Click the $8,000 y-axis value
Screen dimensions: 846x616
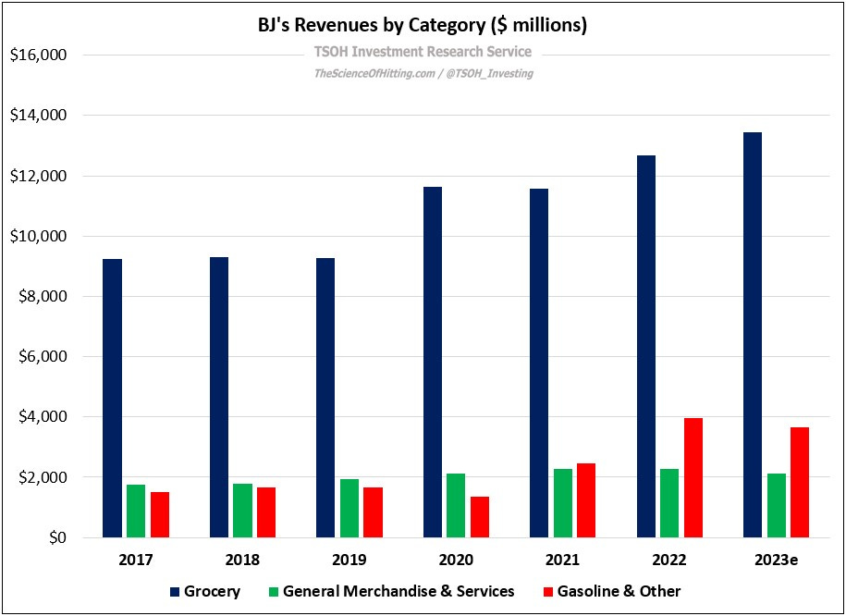[43, 296]
